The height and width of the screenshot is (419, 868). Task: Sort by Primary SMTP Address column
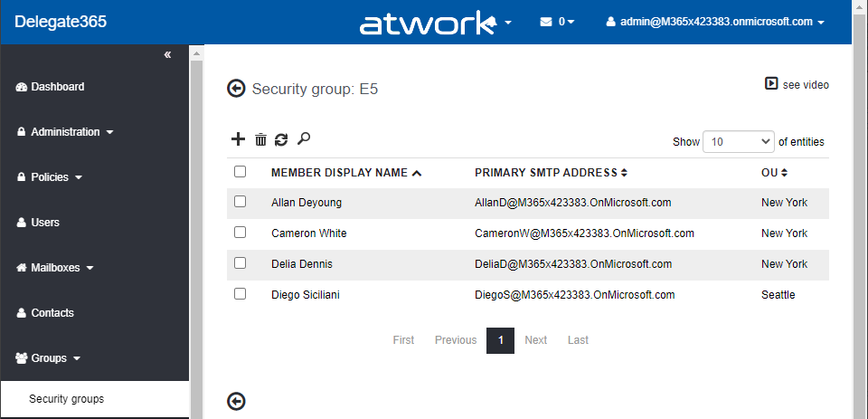pos(551,173)
